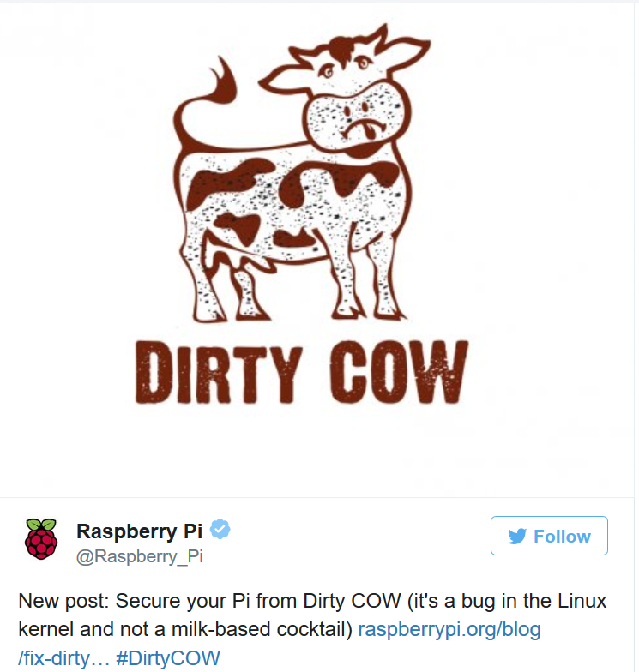
Task: Click the "milk-based cocktail" tweet text
Action: tap(262, 629)
